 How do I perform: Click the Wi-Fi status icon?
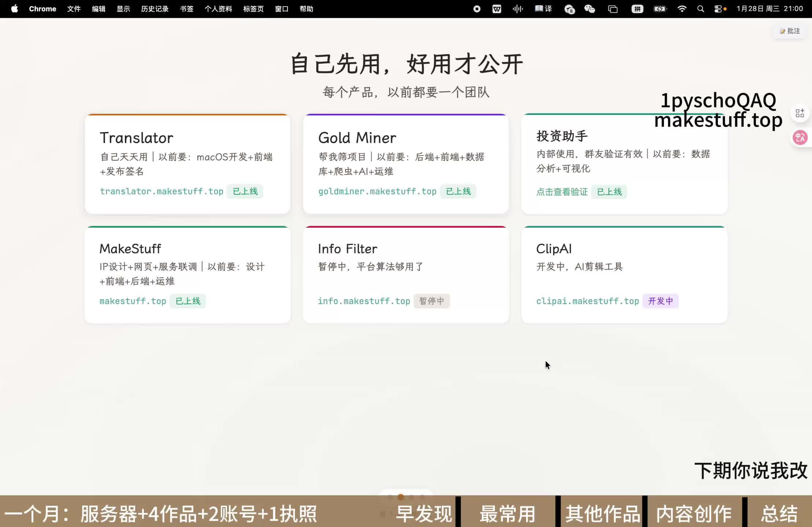[x=682, y=8]
